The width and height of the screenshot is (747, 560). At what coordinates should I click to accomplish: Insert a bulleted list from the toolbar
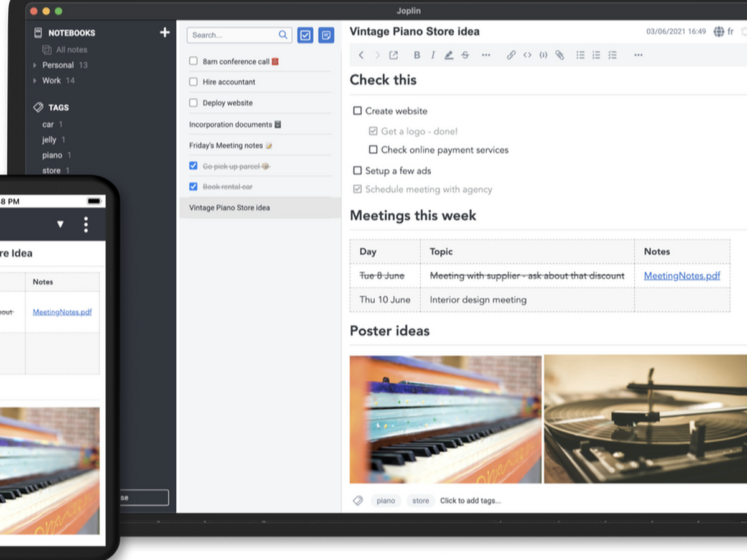(x=580, y=55)
